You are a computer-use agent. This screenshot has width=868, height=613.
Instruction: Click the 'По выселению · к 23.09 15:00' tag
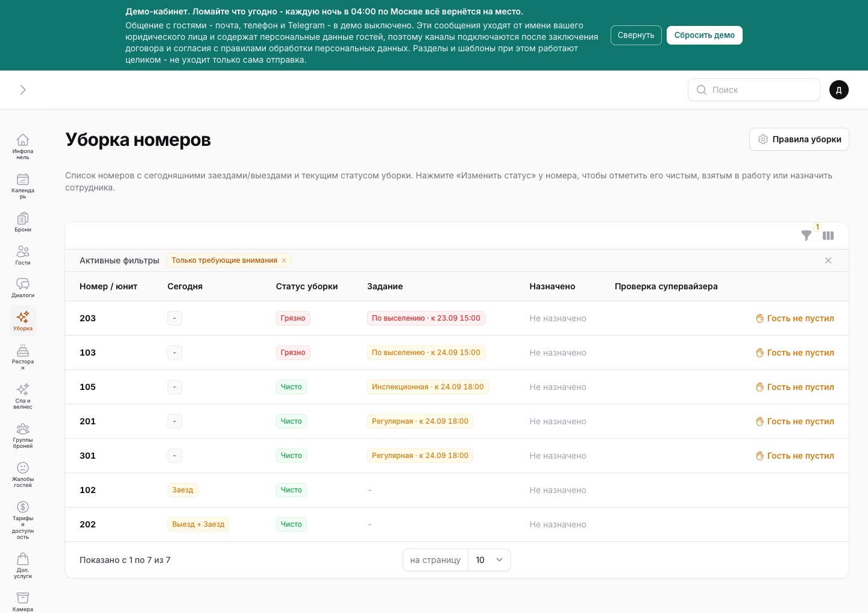pos(426,318)
